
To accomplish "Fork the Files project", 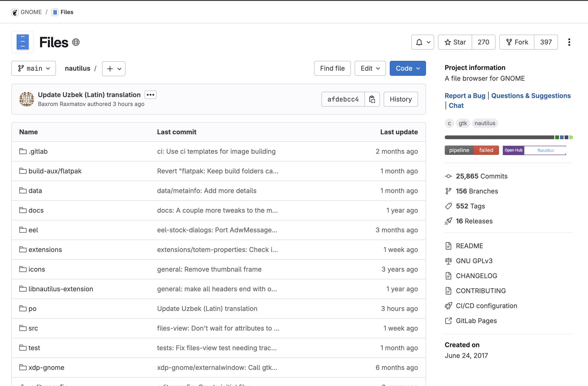I will point(517,42).
